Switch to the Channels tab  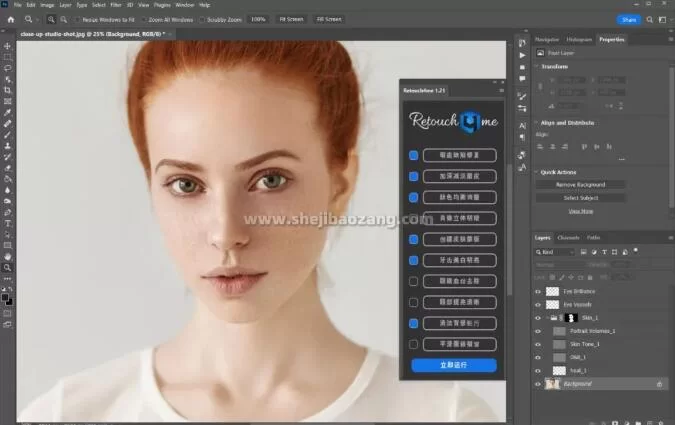click(568, 238)
